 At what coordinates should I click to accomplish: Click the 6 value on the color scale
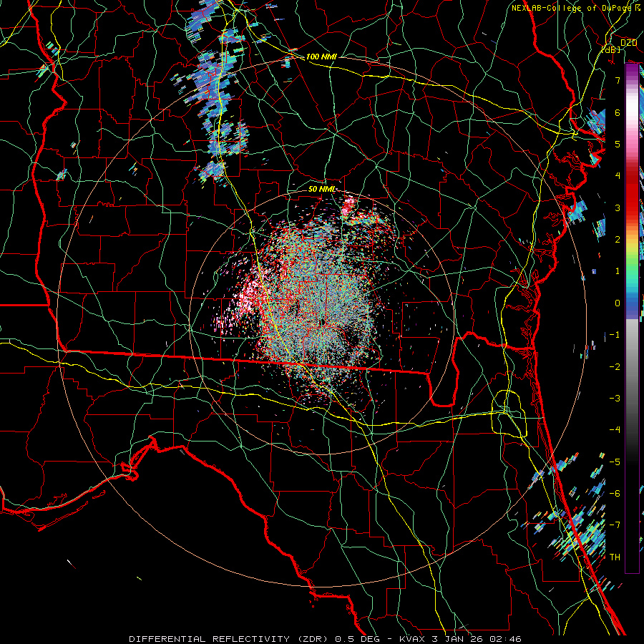tap(618, 112)
